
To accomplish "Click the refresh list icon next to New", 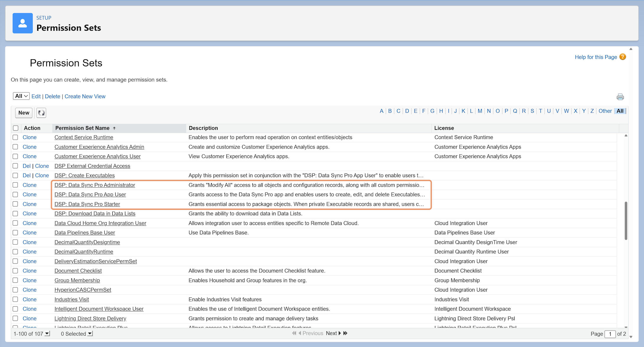I will [x=41, y=113].
